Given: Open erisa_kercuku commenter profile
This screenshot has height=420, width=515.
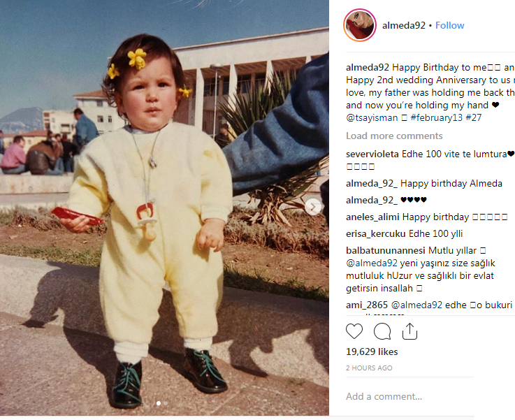Looking at the screenshot, I should pyautogui.click(x=376, y=234).
